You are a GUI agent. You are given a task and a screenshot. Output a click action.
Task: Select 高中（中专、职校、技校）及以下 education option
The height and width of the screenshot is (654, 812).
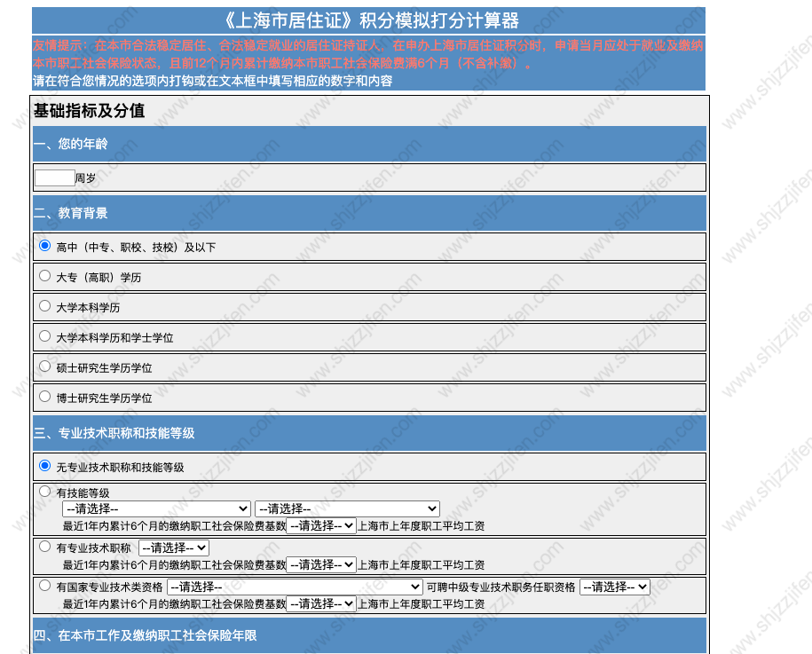(45, 246)
